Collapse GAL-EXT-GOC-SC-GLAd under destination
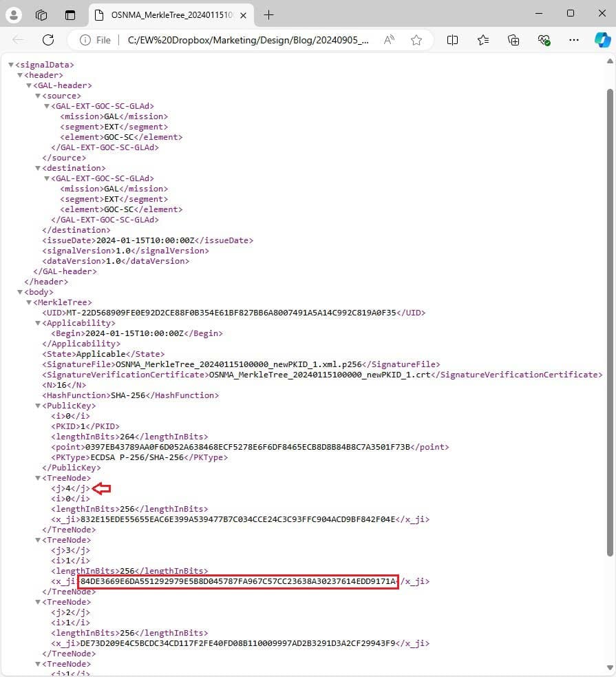Screen dimensions: 616x677 click(x=47, y=178)
